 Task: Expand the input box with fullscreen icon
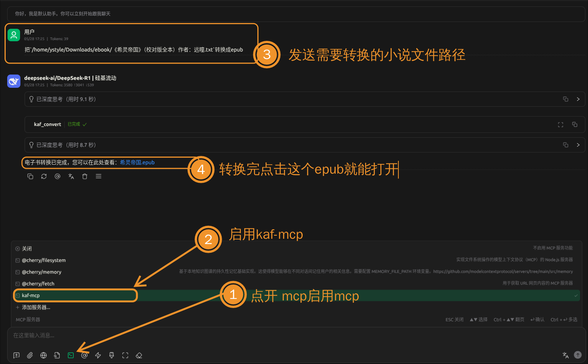(x=125, y=355)
